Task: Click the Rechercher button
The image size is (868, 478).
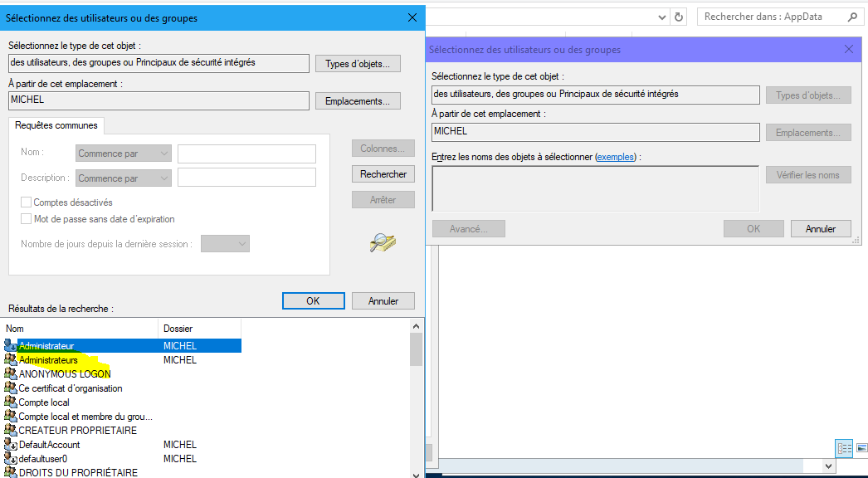Action: [x=383, y=174]
